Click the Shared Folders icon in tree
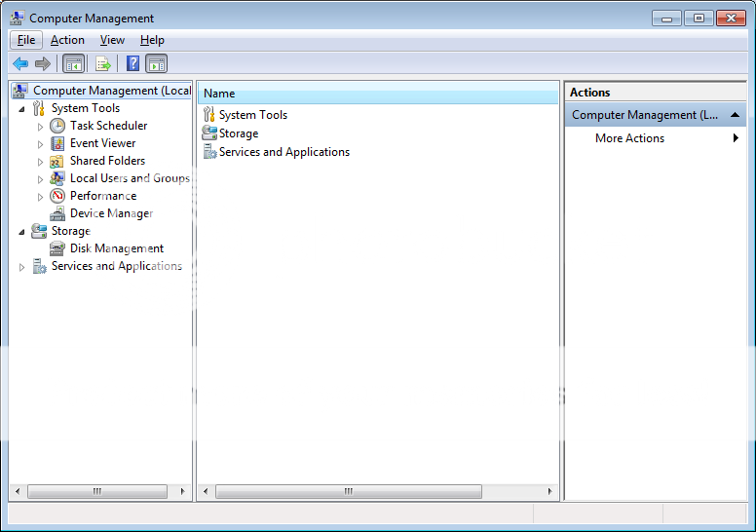This screenshot has height=532, width=756. coord(57,161)
